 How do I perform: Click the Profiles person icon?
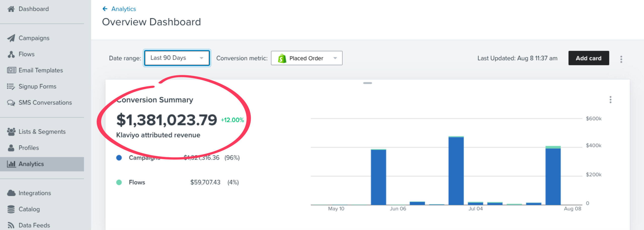coord(11,148)
